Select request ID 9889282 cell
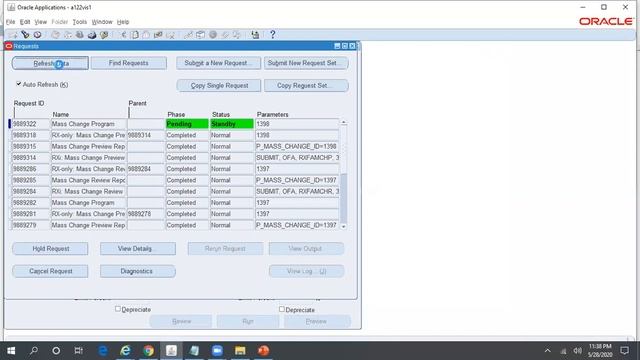Image resolution: width=640 pixels, height=360 pixels. [x=31, y=202]
